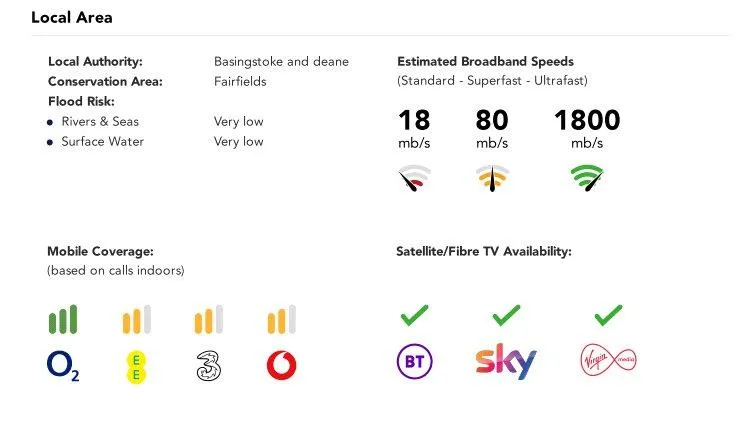
Task: Select the EE network logo
Action: [x=136, y=367]
